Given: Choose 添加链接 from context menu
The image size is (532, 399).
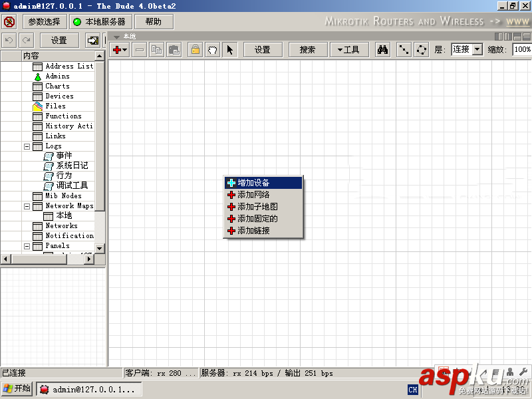Looking at the screenshot, I should [263, 231].
